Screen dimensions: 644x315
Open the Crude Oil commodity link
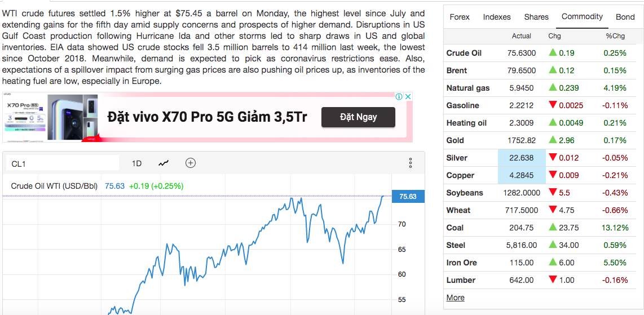[x=464, y=53]
